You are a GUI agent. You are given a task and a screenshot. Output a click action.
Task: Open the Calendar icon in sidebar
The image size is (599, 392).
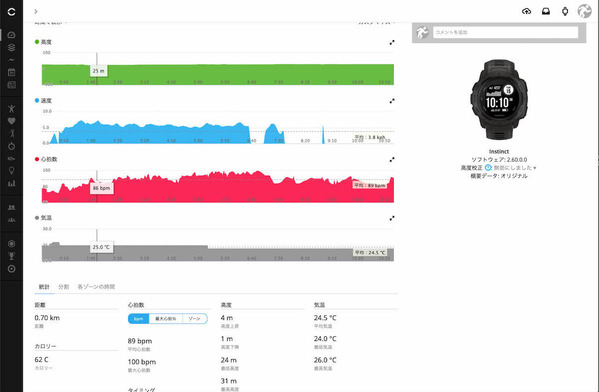click(11, 72)
